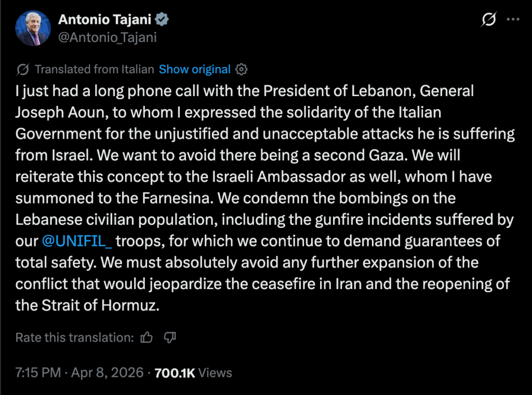This screenshot has width=532, height=395.
Task: Show original Italian text
Action: coord(194,70)
